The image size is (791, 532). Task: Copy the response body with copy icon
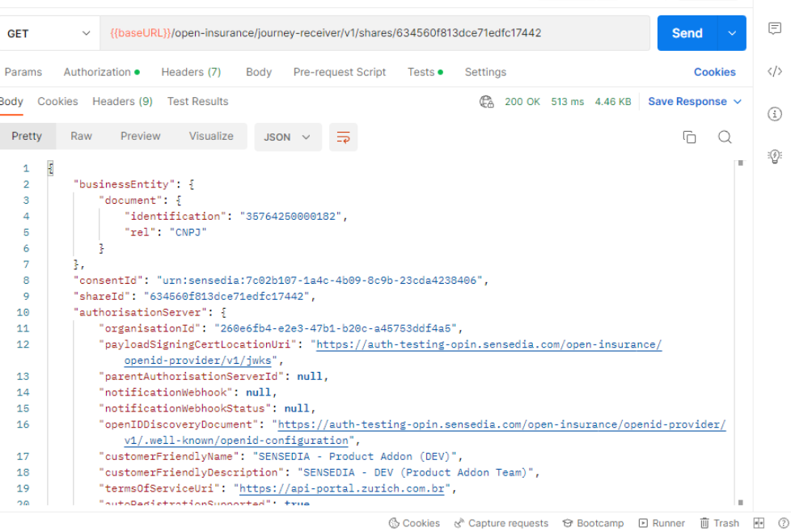point(689,137)
